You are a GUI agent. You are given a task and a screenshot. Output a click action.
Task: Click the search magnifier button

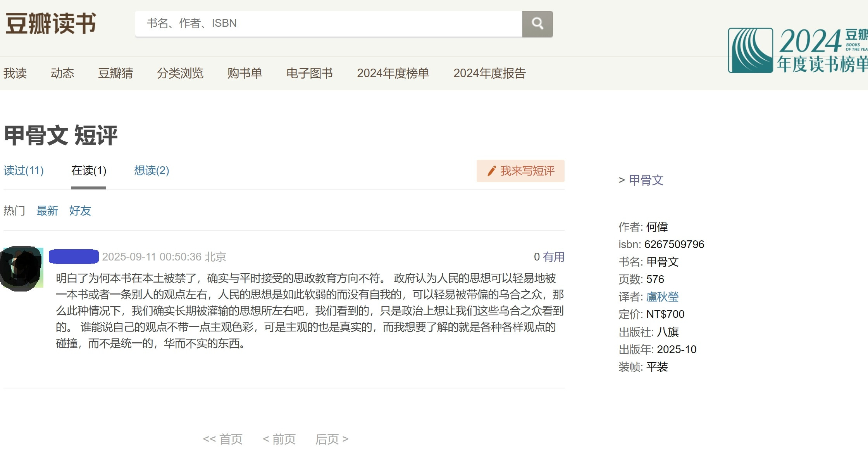(537, 24)
